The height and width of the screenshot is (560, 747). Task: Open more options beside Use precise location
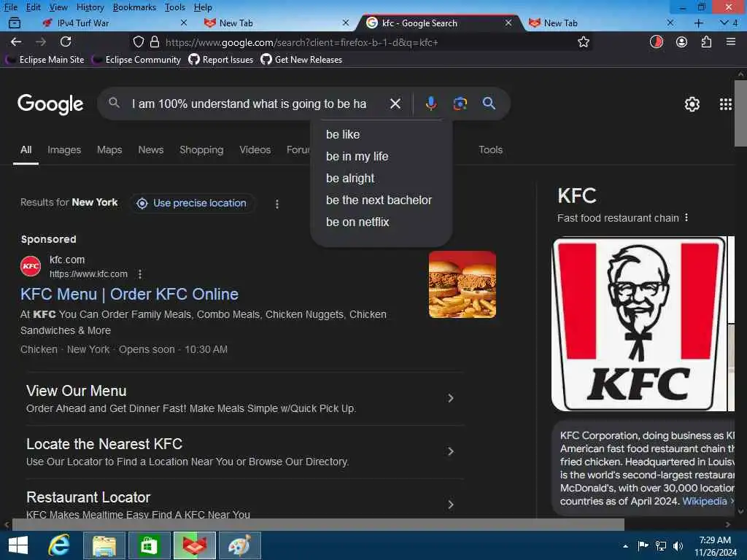pos(276,204)
